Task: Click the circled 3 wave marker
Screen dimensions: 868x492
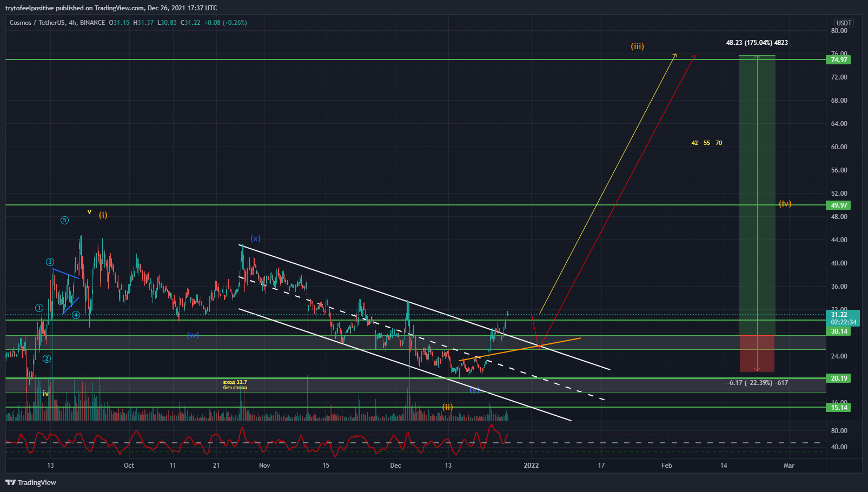Action: 50,262
